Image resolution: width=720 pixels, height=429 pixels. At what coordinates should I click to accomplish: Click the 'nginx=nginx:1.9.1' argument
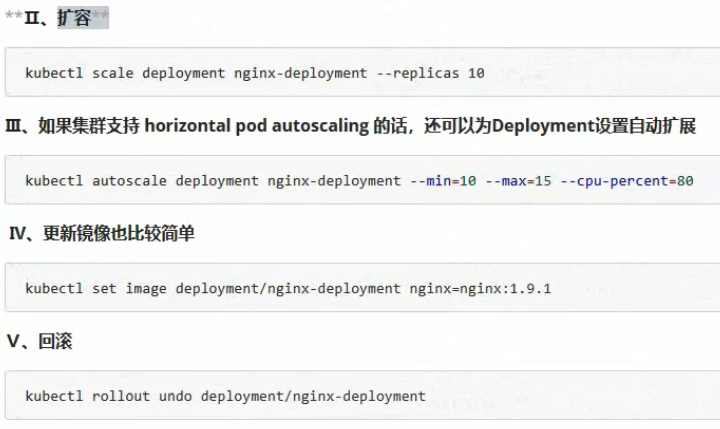click(480, 288)
